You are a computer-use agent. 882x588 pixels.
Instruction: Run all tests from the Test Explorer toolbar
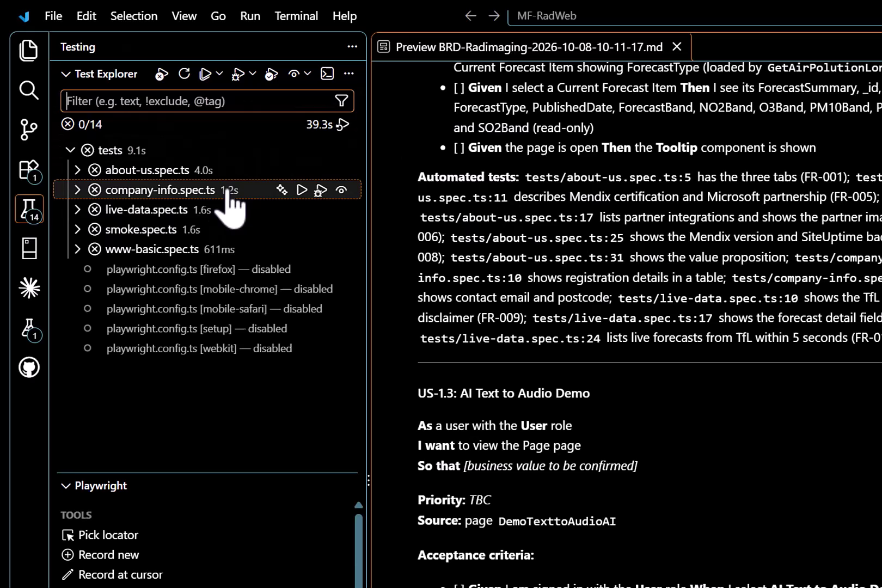click(x=205, y=74)
